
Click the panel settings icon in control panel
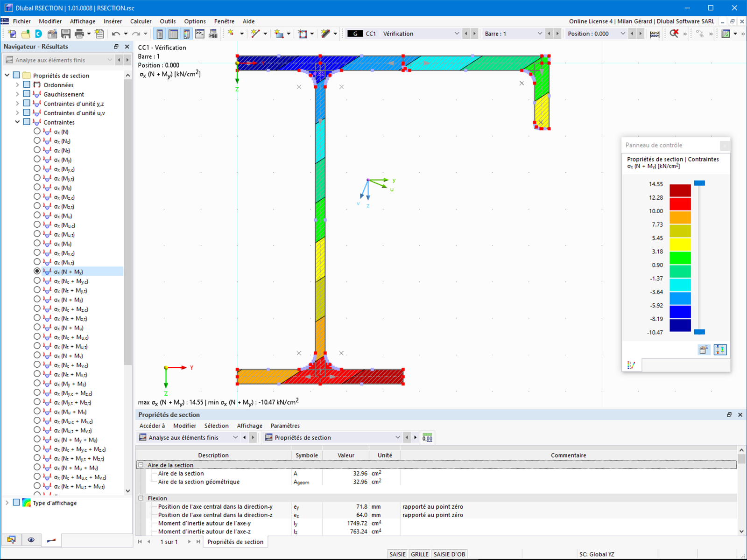click(631, 365)
